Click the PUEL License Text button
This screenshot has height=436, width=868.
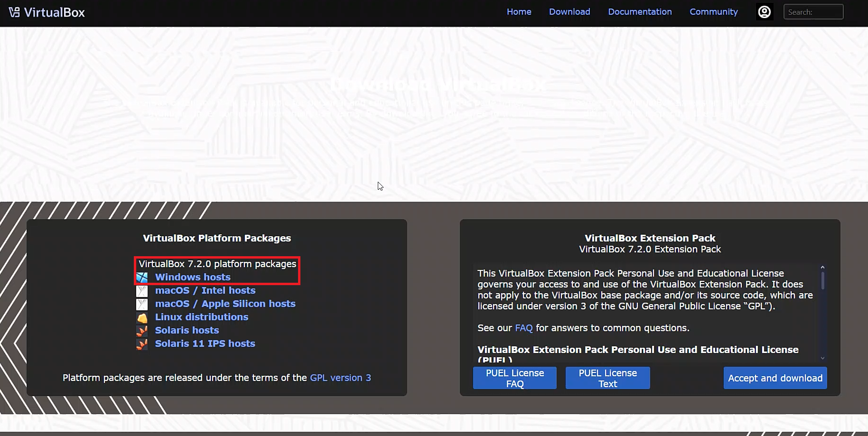coord(608,378)
